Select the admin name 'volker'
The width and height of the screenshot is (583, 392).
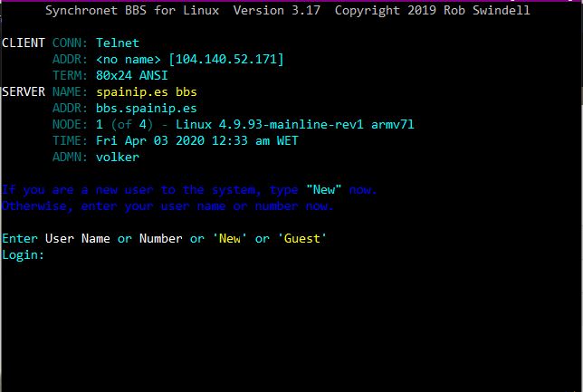118,157
